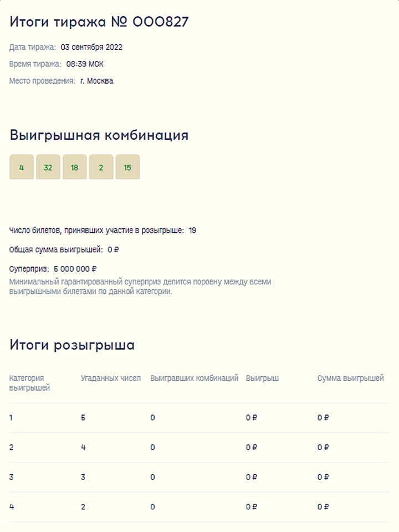Click the heading "Итоги тиража № 000827"
399x532 pixels.
tap(99, 22)
